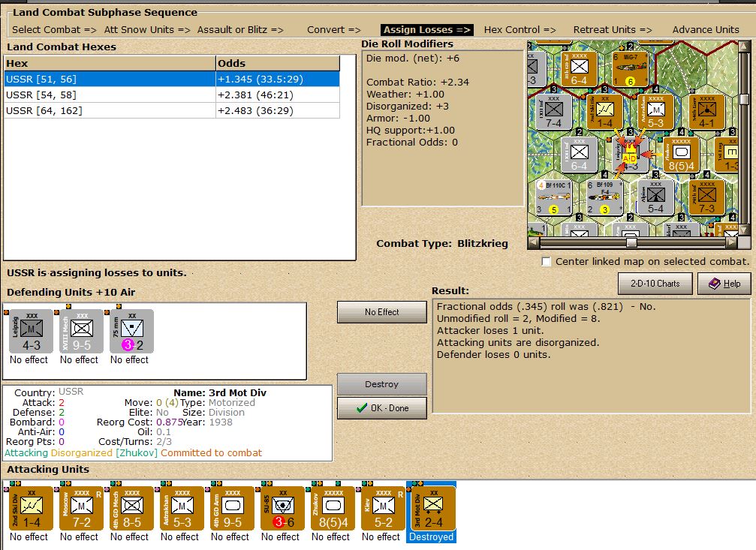The width and height of the screenshot is (756, 550).
Task: Select the 75 mm 3-2 defending unit
Action: click(x=131, y=331)
